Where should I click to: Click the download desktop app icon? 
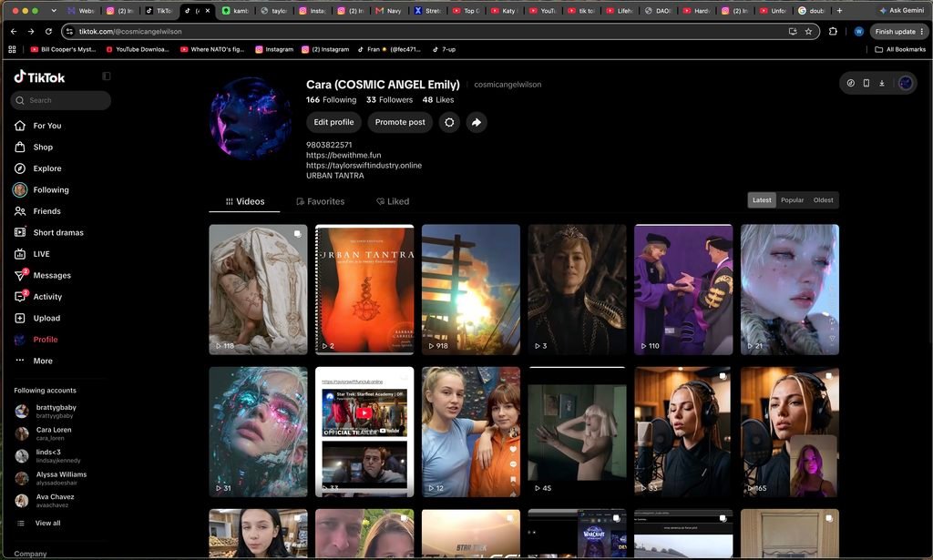pyautogui.click(x=882, y=83)
